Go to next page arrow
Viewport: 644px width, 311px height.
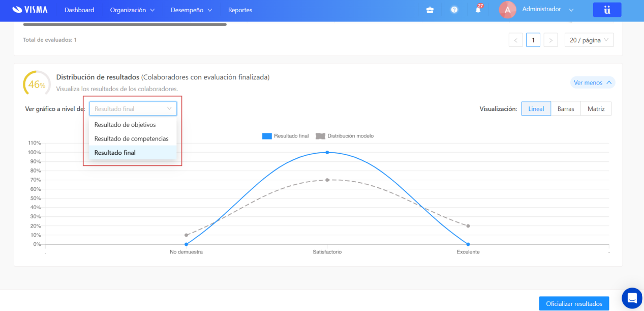point(550,40)
